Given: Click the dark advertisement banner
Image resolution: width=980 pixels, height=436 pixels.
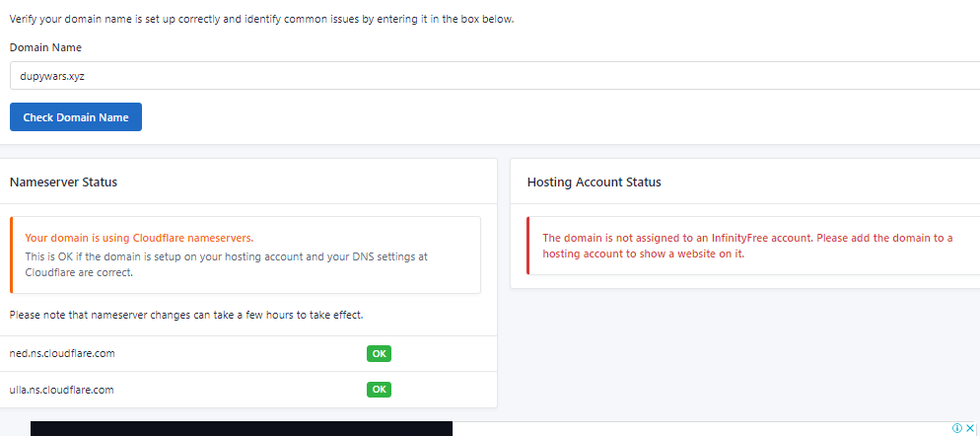Looking at the screenshot, I should click(242, 429).
